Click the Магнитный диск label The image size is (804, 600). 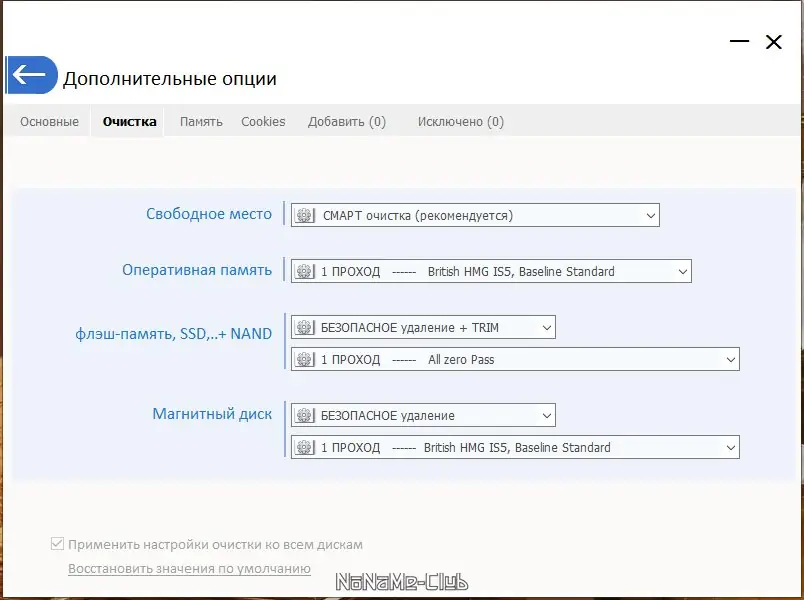point(212,413)
